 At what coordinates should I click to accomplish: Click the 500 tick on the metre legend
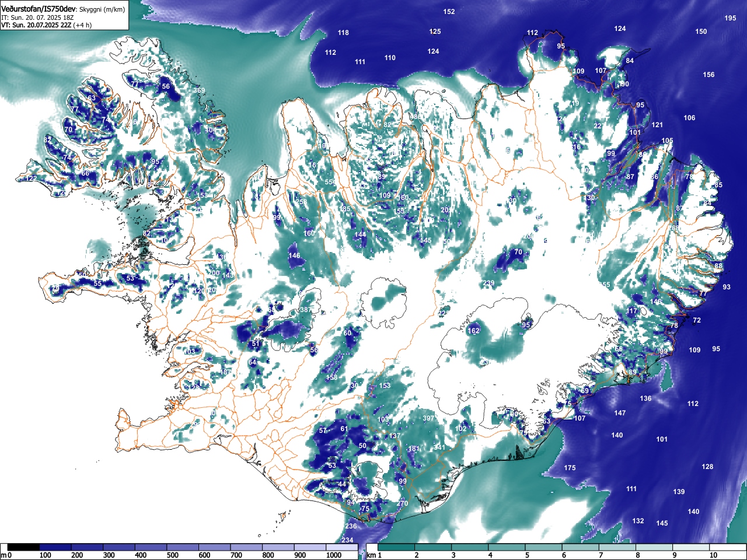[x=172, y=555]
